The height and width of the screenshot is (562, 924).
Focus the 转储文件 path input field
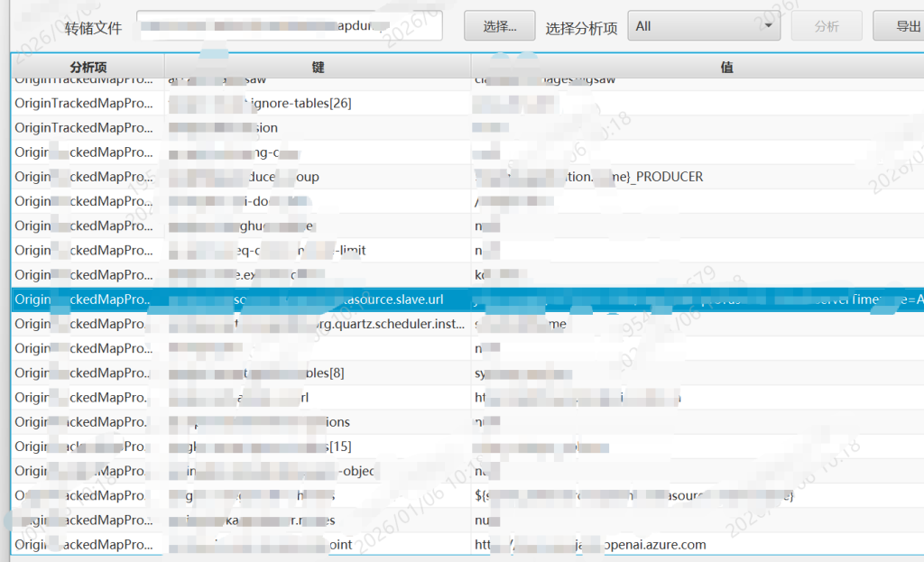(x=290, y=26)
